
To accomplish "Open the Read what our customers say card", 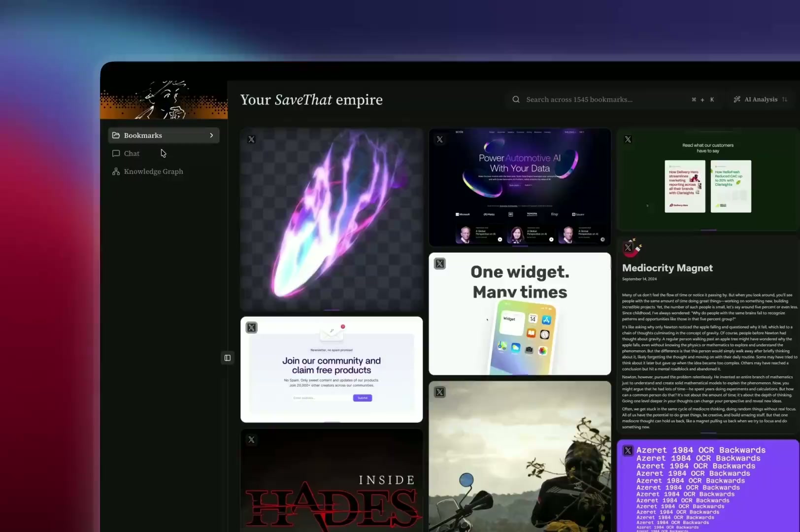I will tap(708, 179).
